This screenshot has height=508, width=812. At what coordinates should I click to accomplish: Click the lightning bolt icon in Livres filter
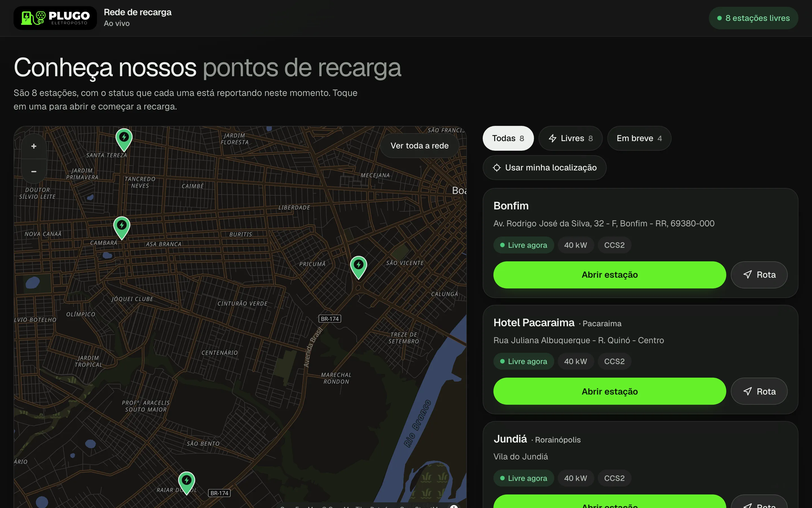click(x=552, y=138)
